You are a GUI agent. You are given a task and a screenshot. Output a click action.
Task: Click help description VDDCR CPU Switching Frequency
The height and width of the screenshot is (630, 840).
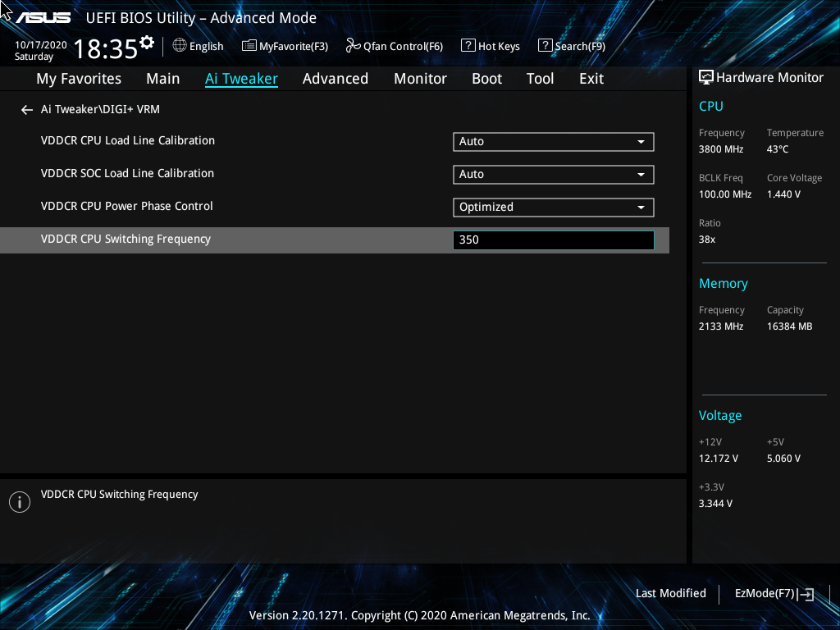[x=119, y=495]
